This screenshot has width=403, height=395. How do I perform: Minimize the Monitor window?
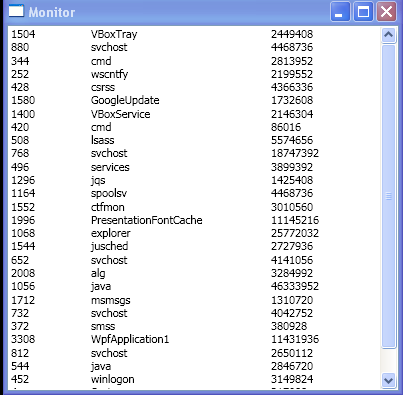click(340, 12)
